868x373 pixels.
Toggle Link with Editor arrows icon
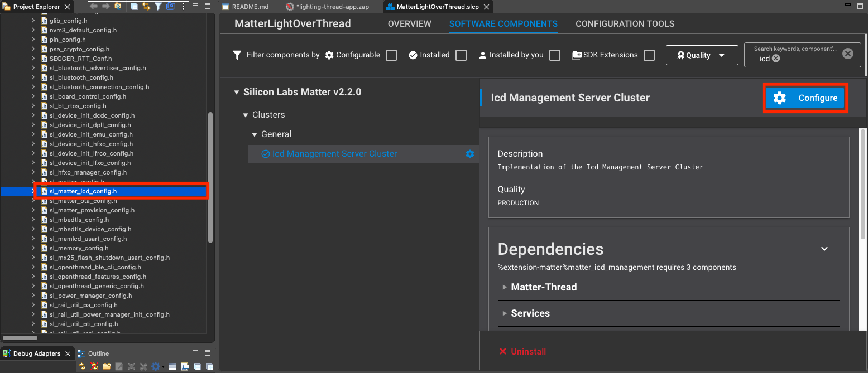pos(146,7)
